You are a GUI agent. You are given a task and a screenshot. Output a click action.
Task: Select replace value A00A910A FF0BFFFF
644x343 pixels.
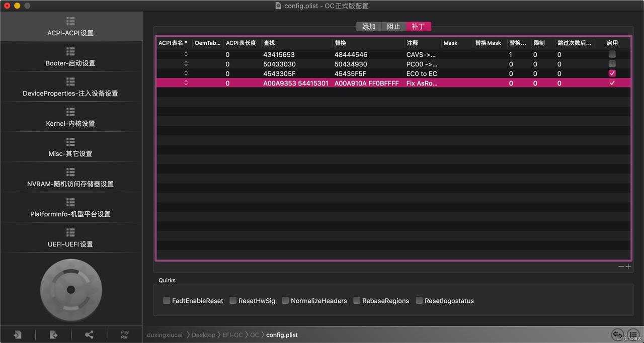click(x=367, y=83)
